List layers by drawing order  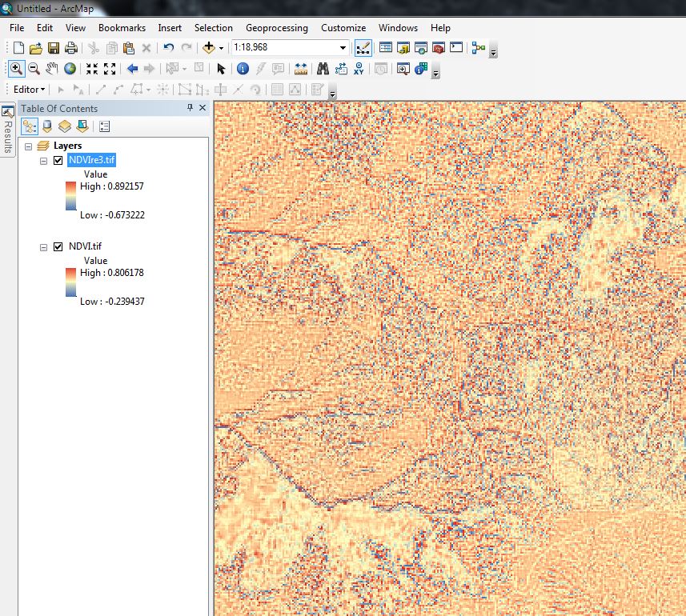[x=30, y=126]
